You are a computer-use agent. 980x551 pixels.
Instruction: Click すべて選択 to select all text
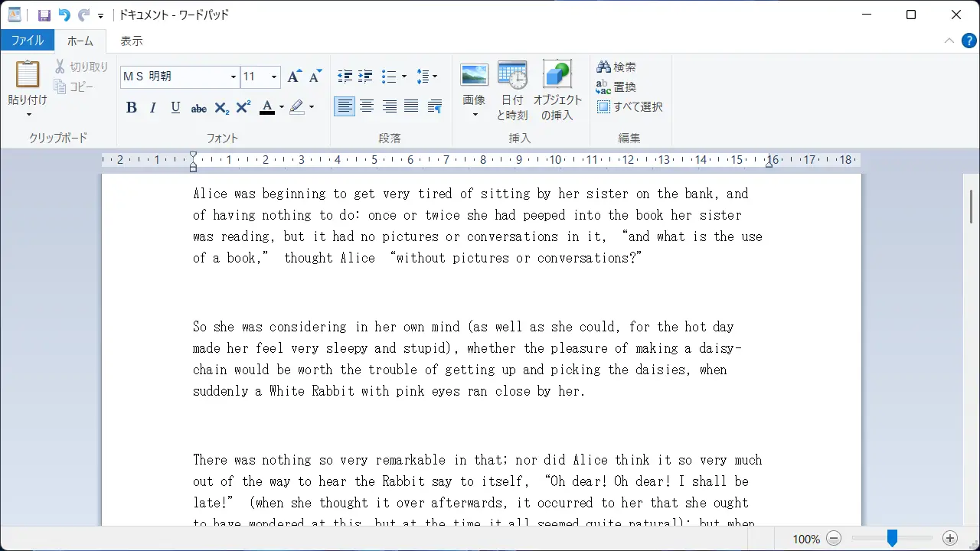tap(629, 107)
